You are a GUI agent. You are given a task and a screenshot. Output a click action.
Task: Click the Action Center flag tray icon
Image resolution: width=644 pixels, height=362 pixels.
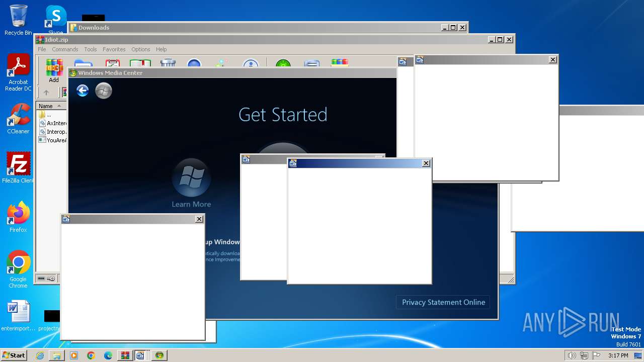click(596, 355)
